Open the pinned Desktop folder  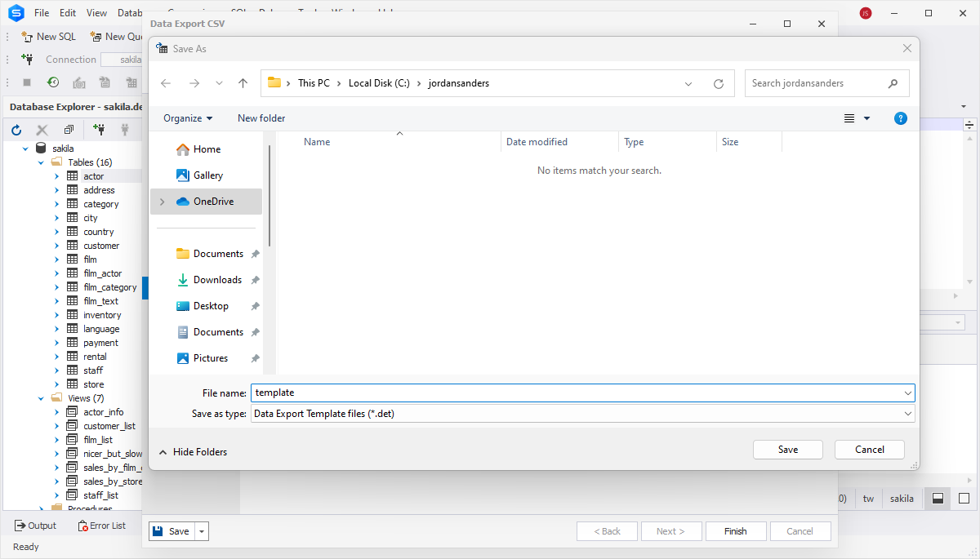point(211,306)
